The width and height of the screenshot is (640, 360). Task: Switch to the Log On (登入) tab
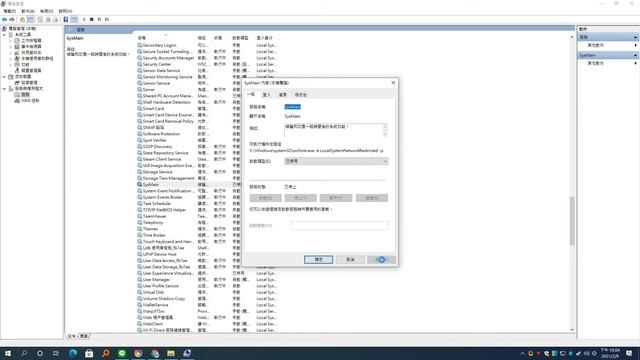[x=267, y=95]
